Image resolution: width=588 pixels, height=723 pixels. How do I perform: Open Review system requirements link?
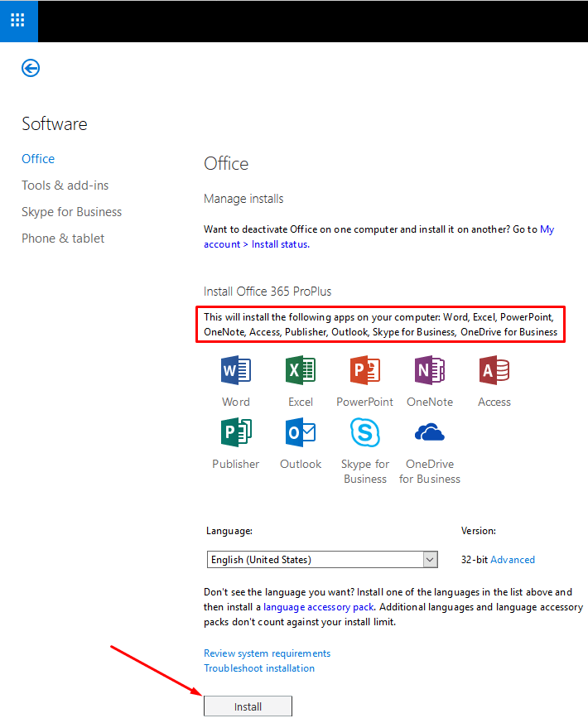tap(267, 653)
